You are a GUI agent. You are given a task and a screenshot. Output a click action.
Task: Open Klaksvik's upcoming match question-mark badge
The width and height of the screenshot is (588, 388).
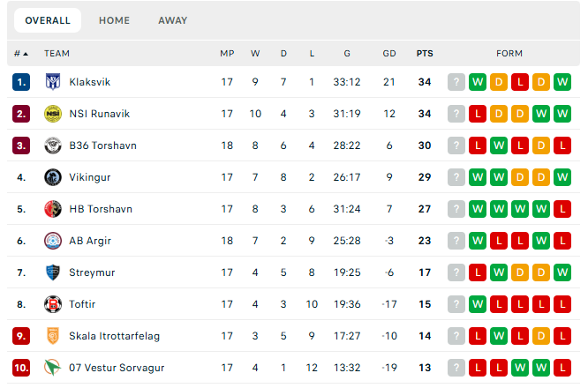456,82
